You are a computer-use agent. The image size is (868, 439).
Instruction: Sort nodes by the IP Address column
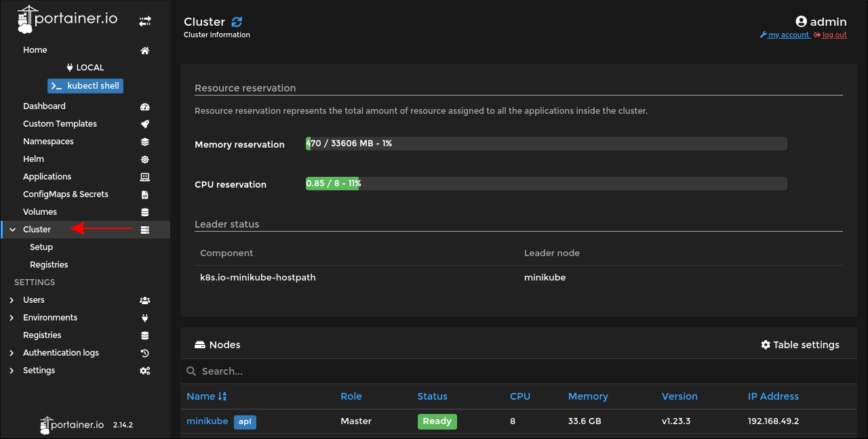coord(774,396)
